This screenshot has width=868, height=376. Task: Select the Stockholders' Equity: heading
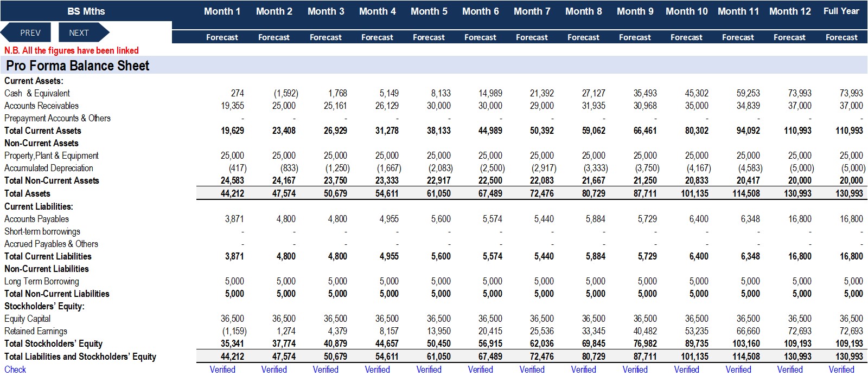pos(44,306)
